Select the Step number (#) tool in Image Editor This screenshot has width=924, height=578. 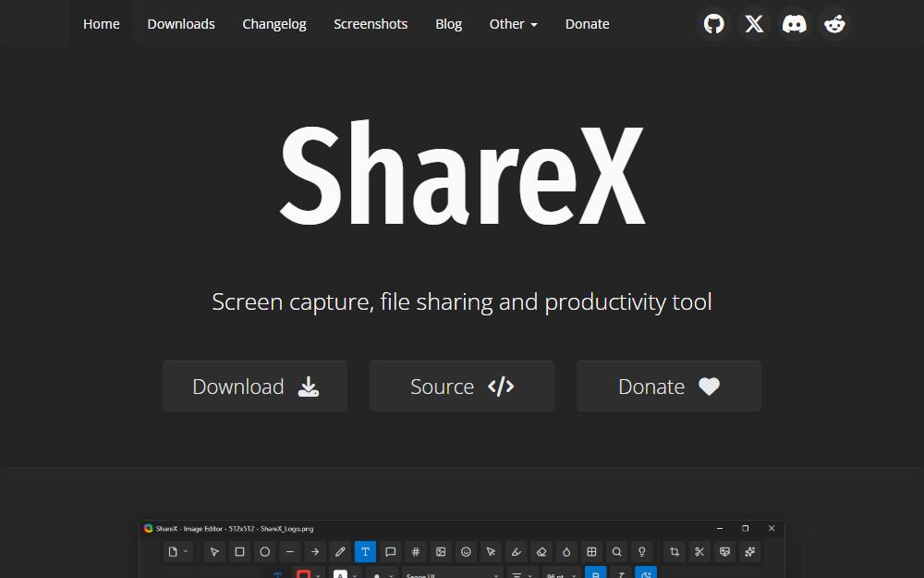tap(416, 552)
